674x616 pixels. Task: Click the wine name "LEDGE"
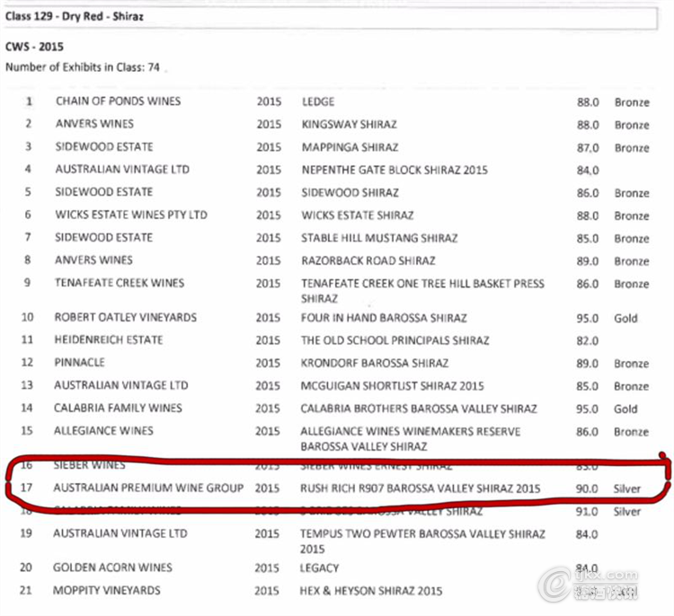318,101
